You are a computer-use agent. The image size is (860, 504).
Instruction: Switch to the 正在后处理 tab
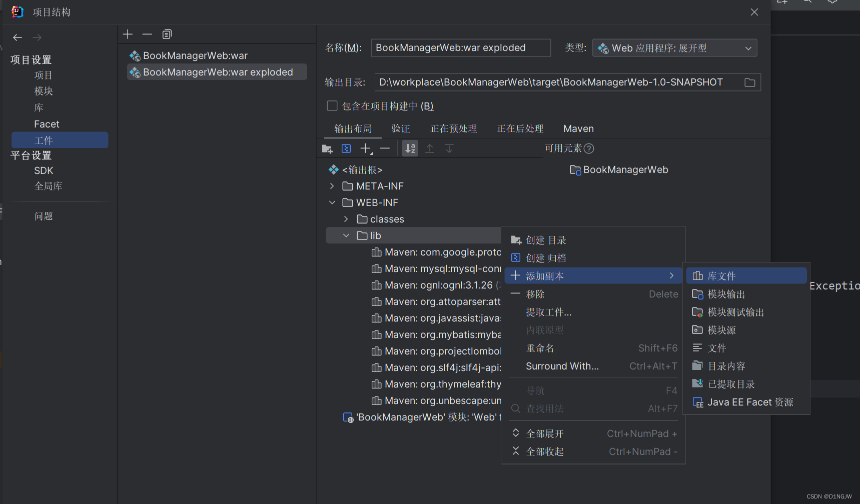coord(520,129)
